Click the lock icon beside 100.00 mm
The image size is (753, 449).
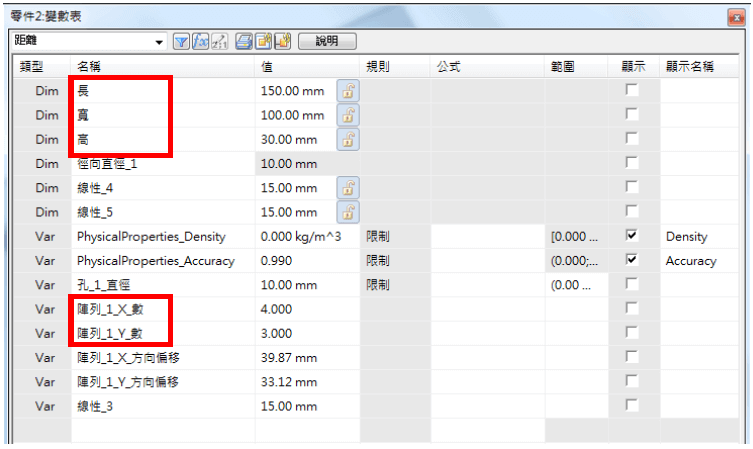click(349, 115)
